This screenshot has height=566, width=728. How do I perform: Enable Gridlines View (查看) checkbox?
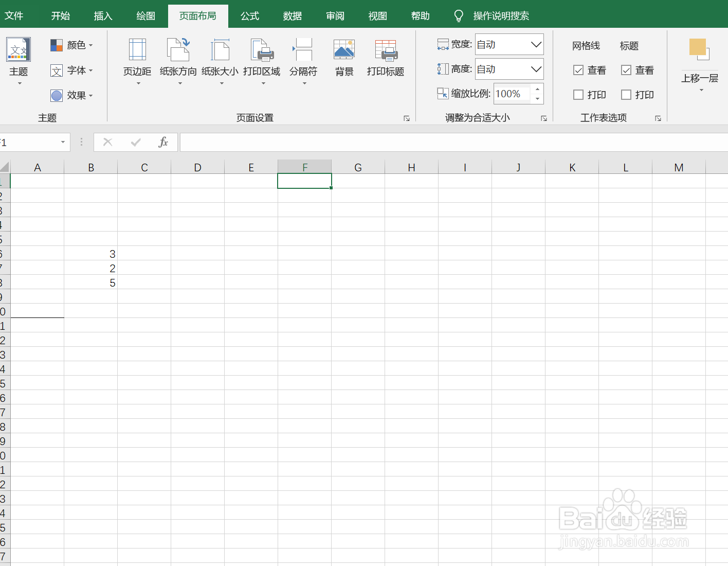click(578, 70)
